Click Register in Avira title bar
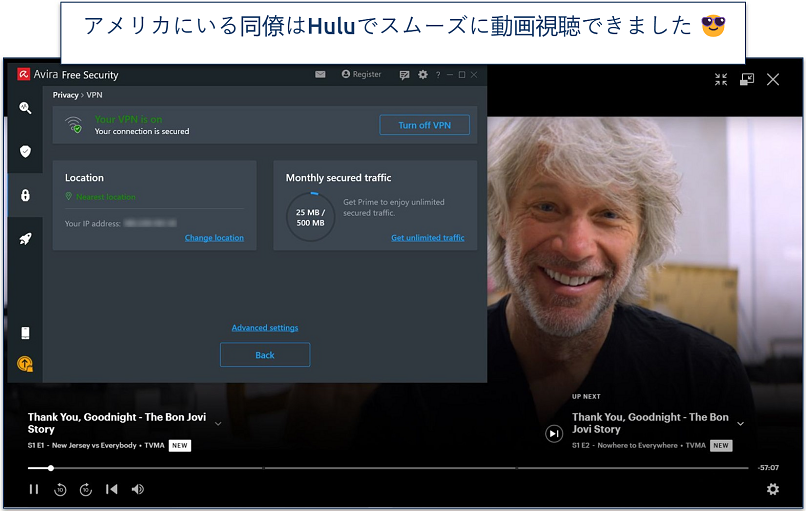Viewport: 806px width, 511px height. tap(361, 74)
